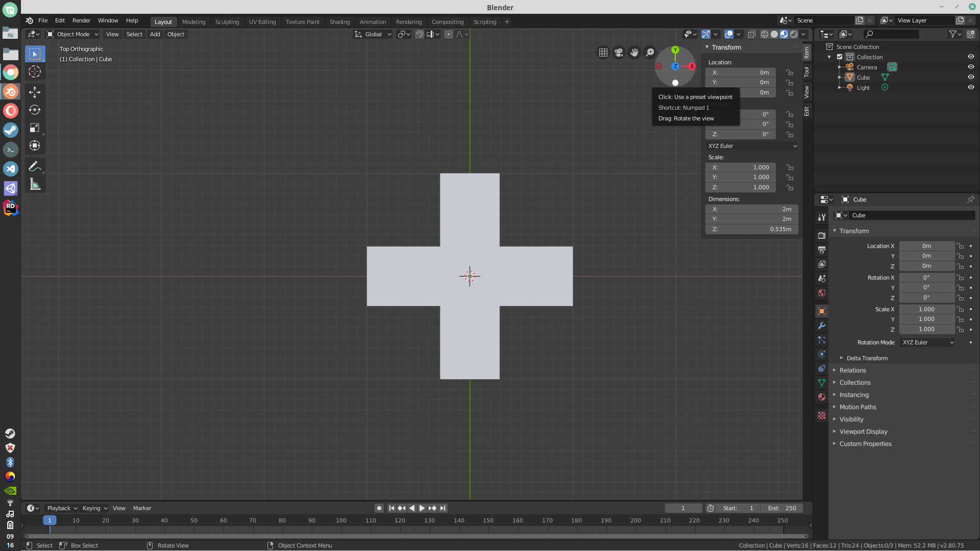Open the Object Data properties tab

[821, 383]
